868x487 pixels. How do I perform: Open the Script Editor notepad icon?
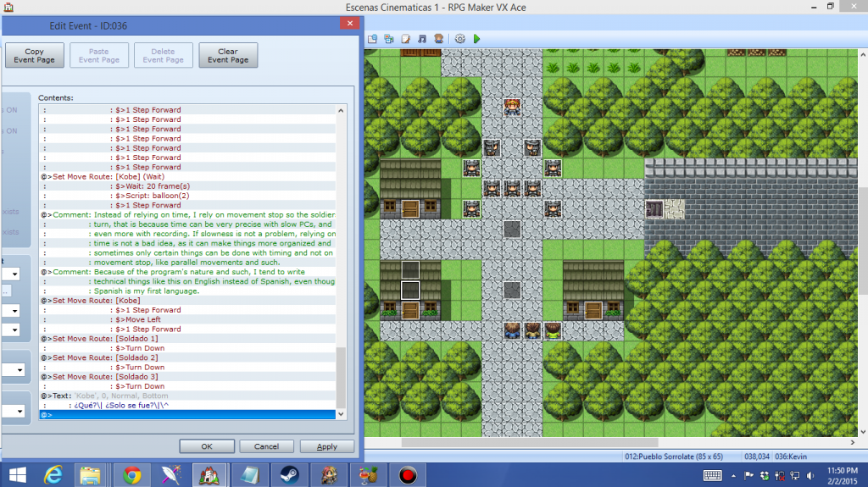[x=406, y=39]
